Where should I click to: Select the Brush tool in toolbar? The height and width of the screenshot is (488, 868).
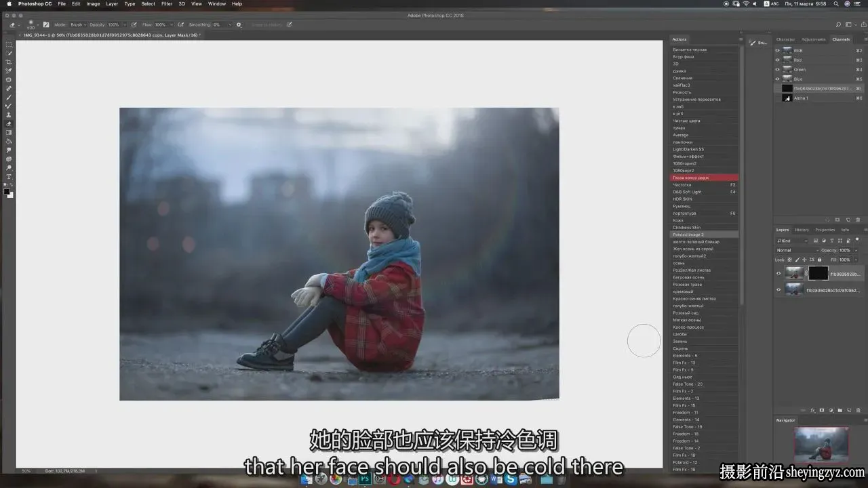(x=9, y=97)
